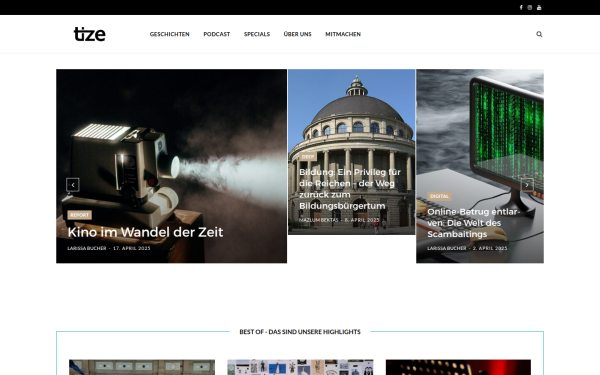This screenshot has width=600, height=375.
Task: Click the 17. April 2025 date
Action: coord(132,248)
